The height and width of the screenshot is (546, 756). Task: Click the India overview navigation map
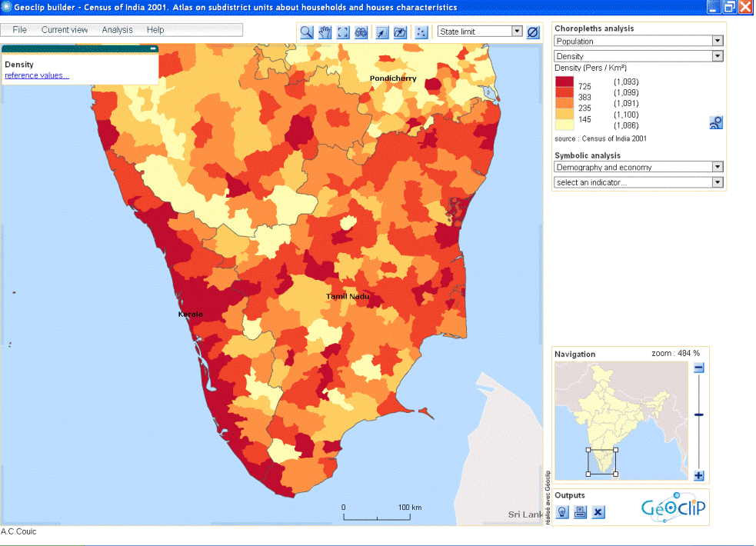coord(621,419)
